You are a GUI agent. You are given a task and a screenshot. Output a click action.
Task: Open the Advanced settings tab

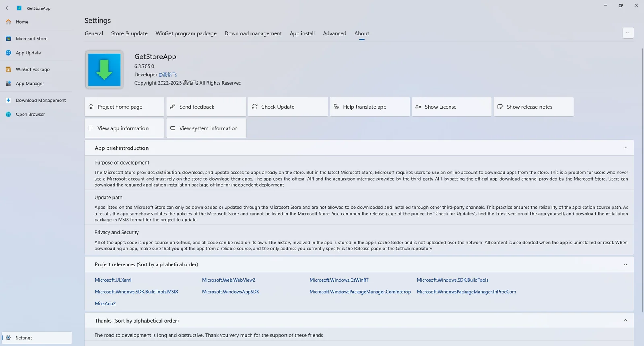(x=334, y=33)
